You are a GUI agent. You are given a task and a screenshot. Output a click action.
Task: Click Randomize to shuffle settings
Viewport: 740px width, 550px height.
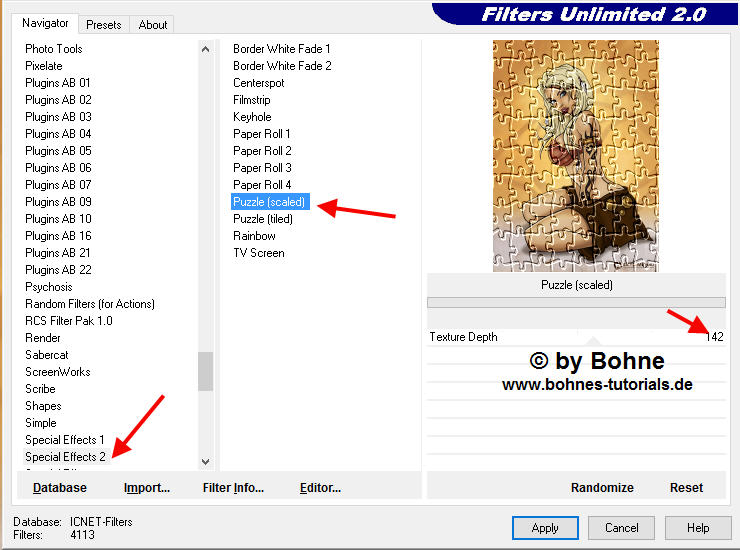click(x=602, y=488)
